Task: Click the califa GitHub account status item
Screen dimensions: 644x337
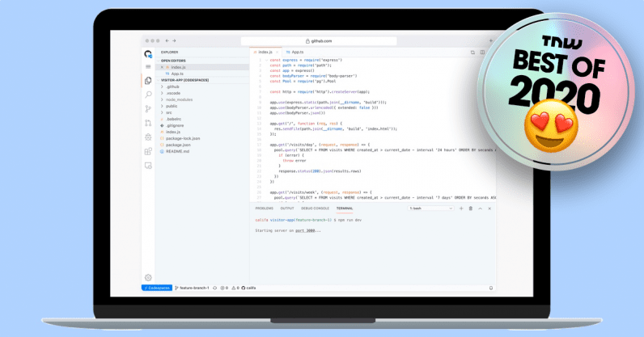Action: pos(248,288)
